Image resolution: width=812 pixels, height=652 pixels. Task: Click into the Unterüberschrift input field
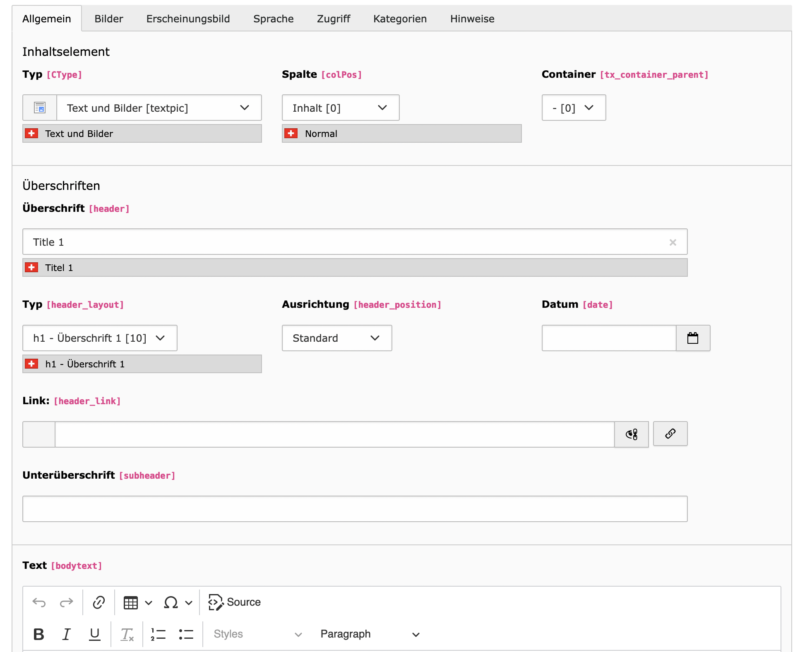(x=355, y=509)
